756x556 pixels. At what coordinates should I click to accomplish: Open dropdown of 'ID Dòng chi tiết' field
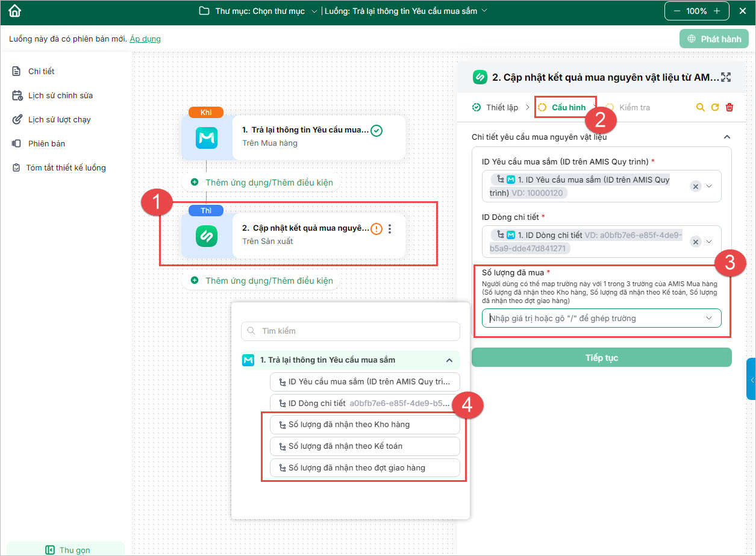point(710,242)
